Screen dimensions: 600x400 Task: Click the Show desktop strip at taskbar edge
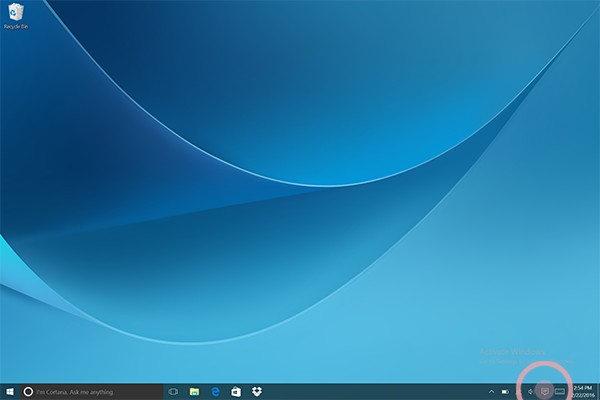[598, 392]
